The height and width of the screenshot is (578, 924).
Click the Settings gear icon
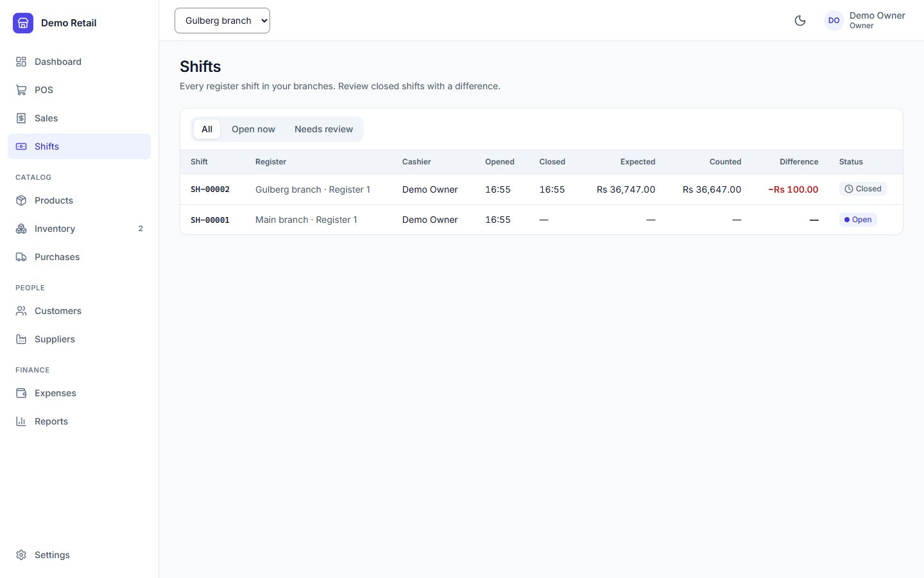21,555
